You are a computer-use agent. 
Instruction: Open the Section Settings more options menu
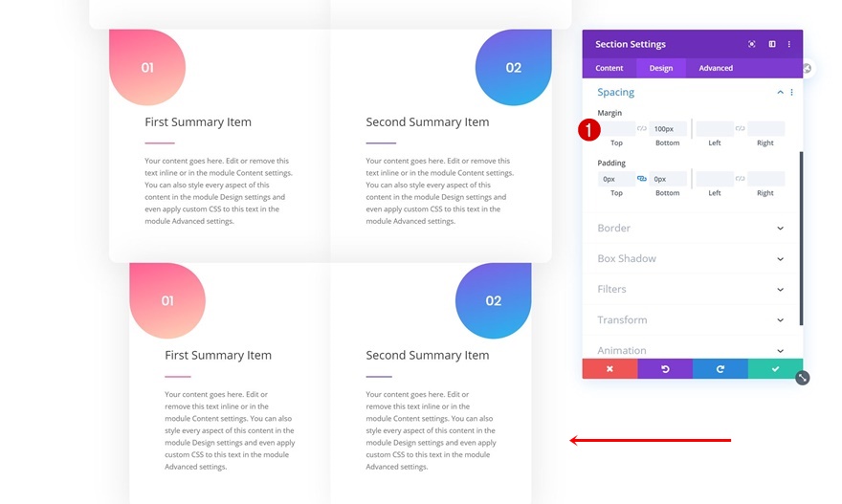pyautogui.click(x=789, y=44)
